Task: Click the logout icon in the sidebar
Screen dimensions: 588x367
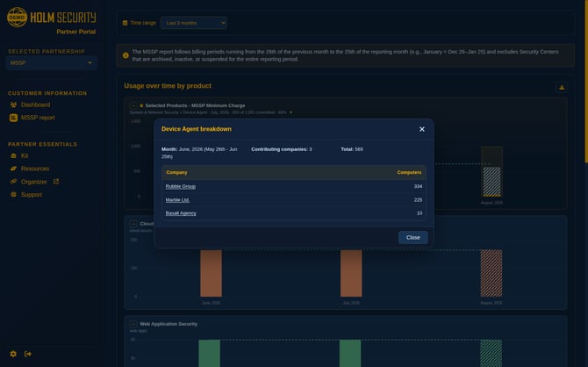Action: [28, 354]
